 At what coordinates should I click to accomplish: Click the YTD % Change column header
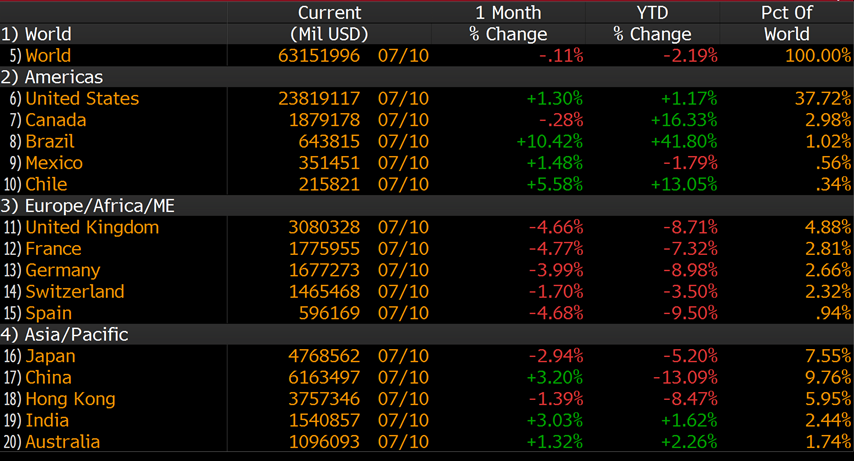(653, 23)
